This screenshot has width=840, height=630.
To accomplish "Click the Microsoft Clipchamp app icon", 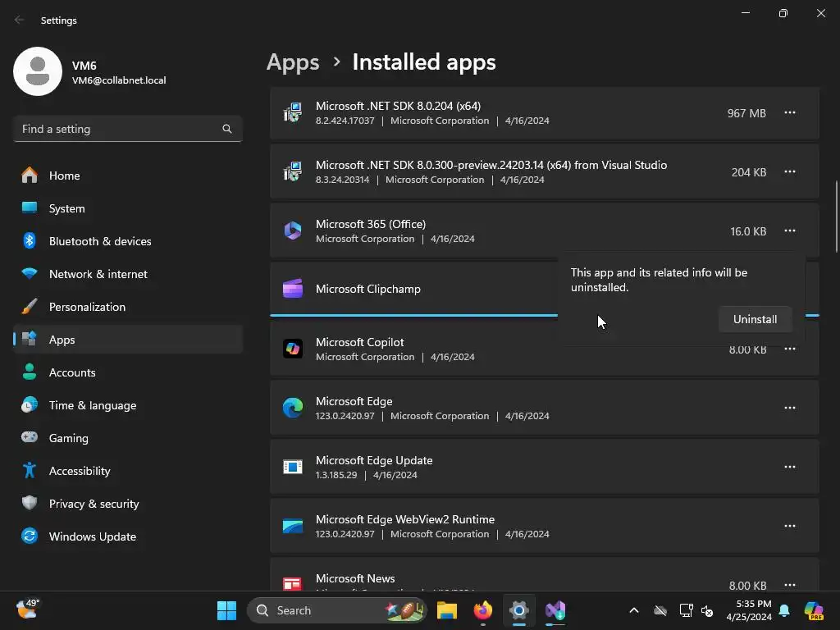I will pyautogui.click(x=293, y=289).
